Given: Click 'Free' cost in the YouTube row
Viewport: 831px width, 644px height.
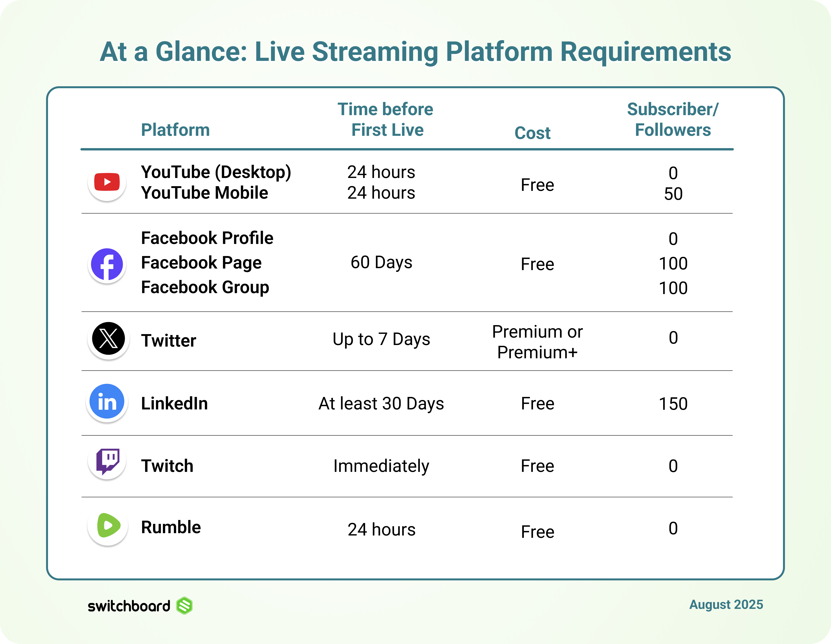Looking at the screenshot, I should point(537,185).
